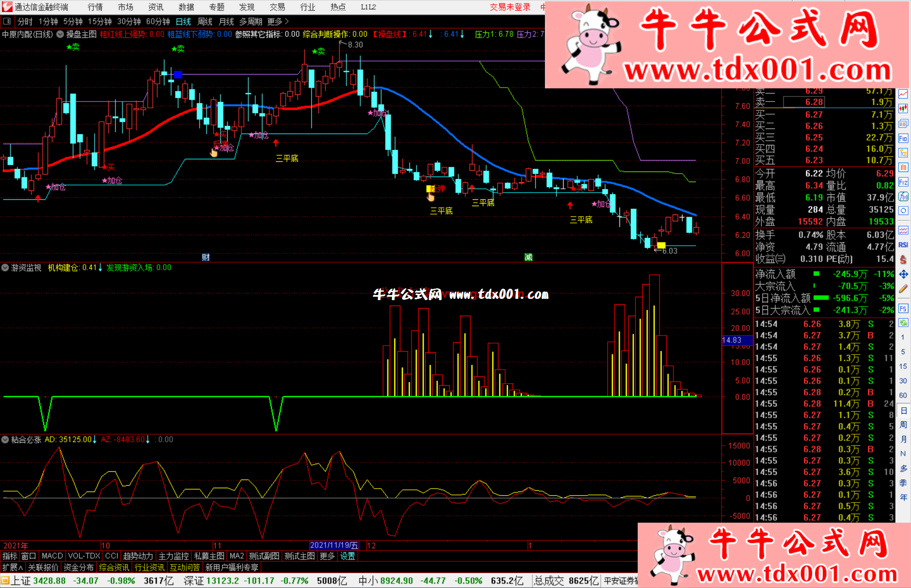911x588 pixels.
Task: Select the 卖一 6.28 price box
Action: [804, 102]
